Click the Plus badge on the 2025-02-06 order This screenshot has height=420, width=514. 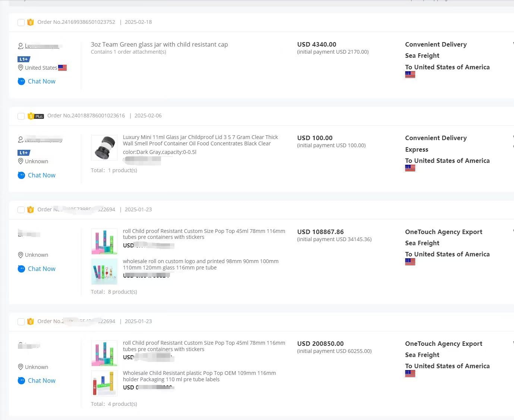tap(39, 116)
